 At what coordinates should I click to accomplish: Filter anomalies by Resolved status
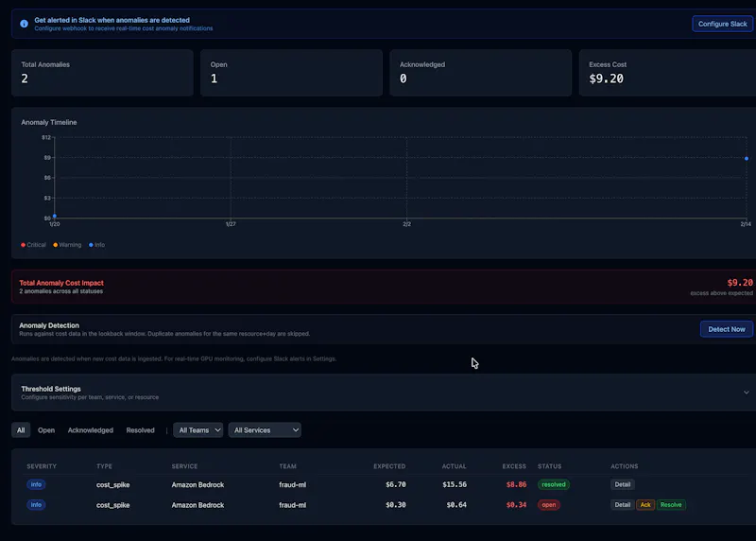pos(140,430)
